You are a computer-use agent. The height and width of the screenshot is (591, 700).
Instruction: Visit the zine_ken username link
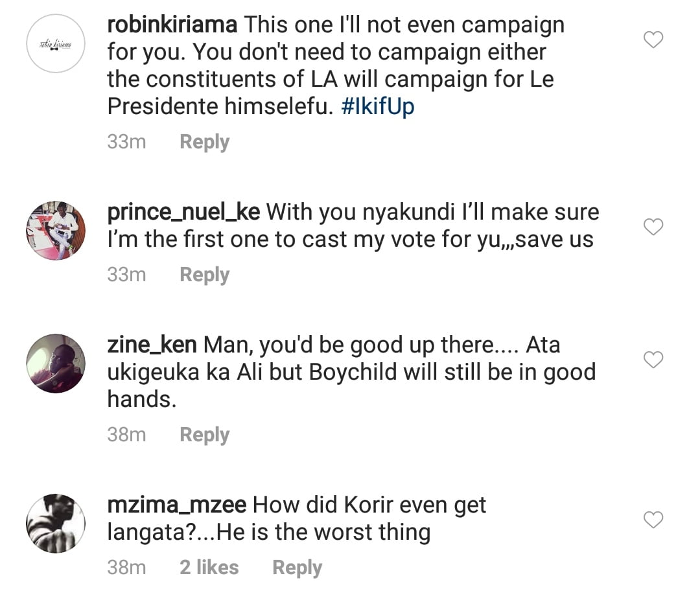pos(152,345)
